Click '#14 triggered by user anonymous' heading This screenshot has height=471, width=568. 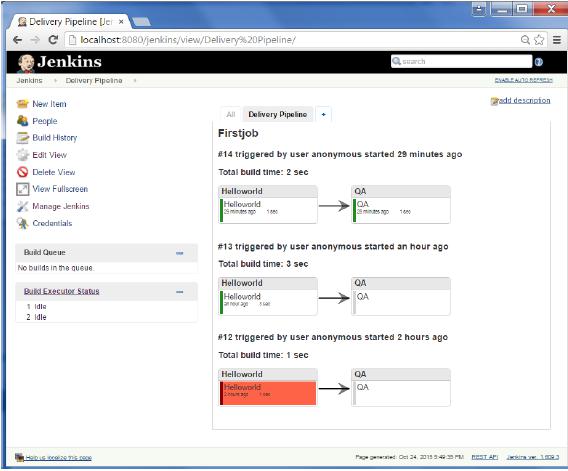(x=340, y=154)
